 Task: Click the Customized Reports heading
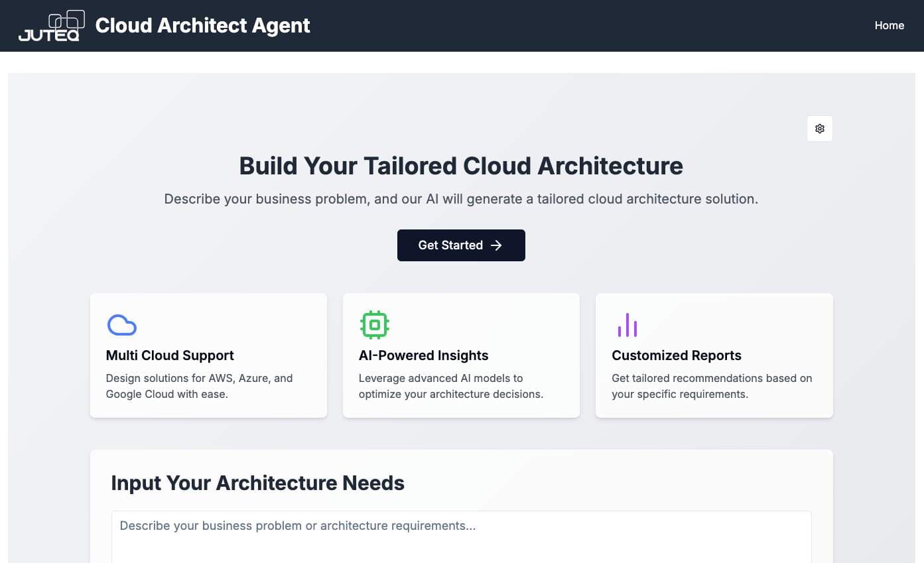[677, 355]
